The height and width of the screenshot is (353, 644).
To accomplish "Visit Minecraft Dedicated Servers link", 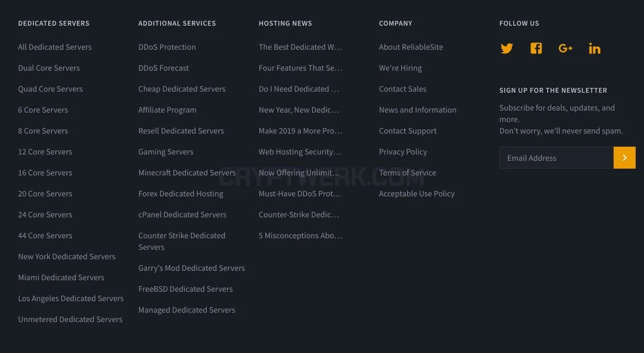I will 187,173.
